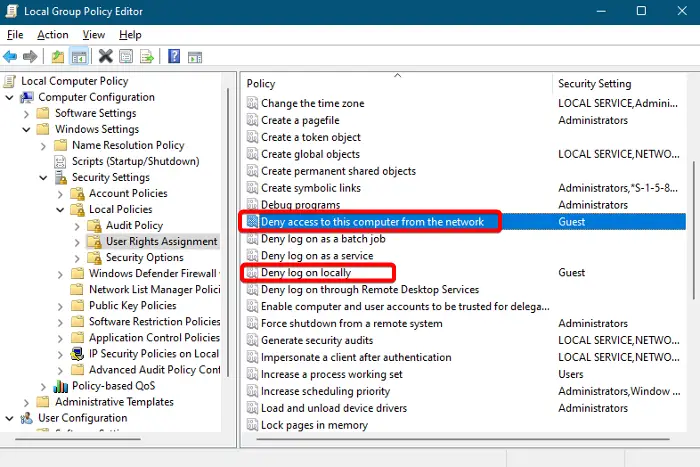Select the Deny access to this computer from the network policy
Screen dimensions: 700x467
[x=372, y=221]
